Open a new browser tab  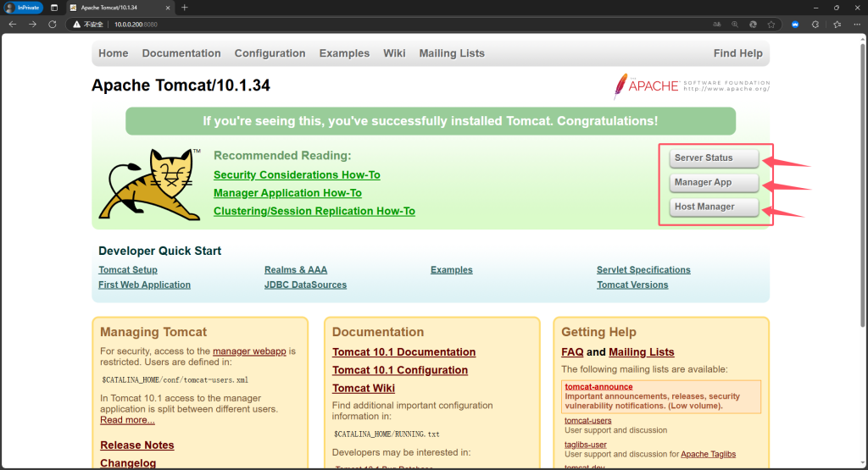point(185,8)
